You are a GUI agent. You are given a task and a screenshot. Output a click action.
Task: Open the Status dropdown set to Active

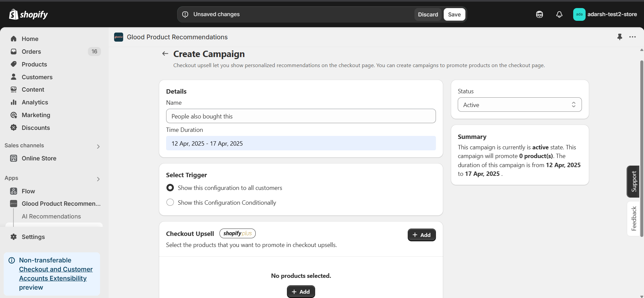coord(519,105)
